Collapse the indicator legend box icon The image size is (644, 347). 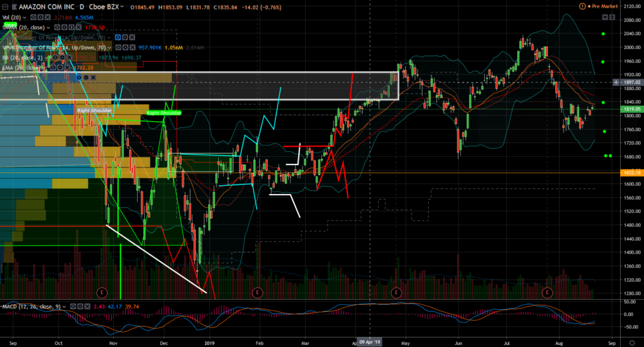5,7
